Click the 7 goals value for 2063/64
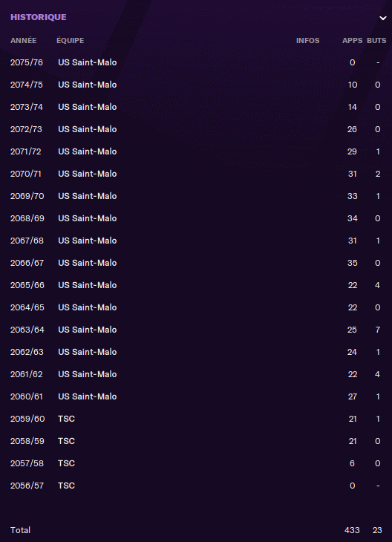392x542 pixels. point(378,330)
